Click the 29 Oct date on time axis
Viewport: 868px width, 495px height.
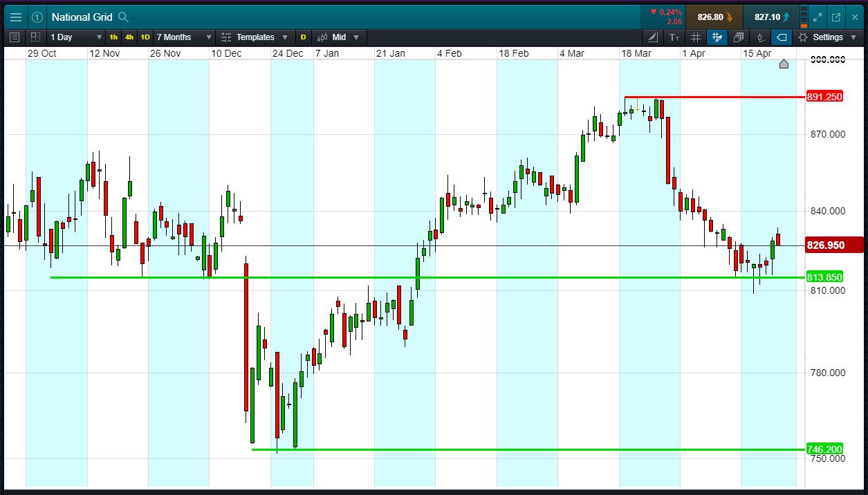pyautogui.click(x=41, y=53)
